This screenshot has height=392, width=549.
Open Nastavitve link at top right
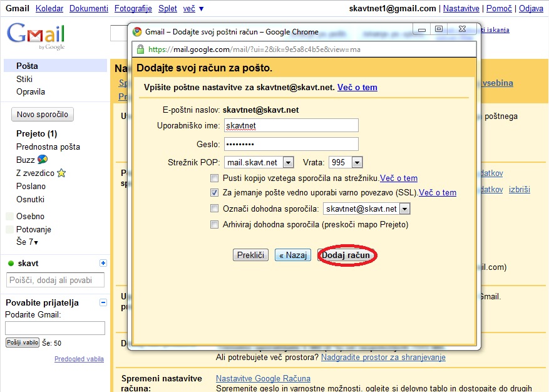coord(461,8)
